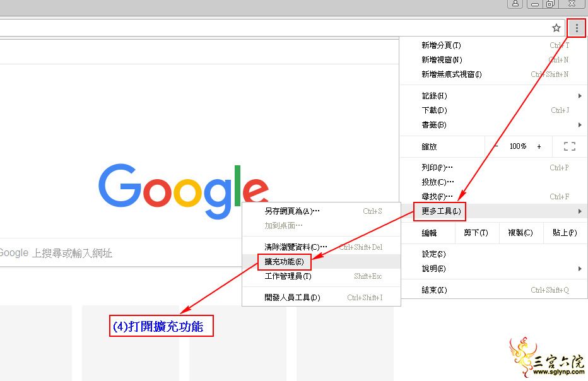Increase zoom with the plus button
This screenshot has width=588, height=381.
pyautogui.click(x=539, y=146)
